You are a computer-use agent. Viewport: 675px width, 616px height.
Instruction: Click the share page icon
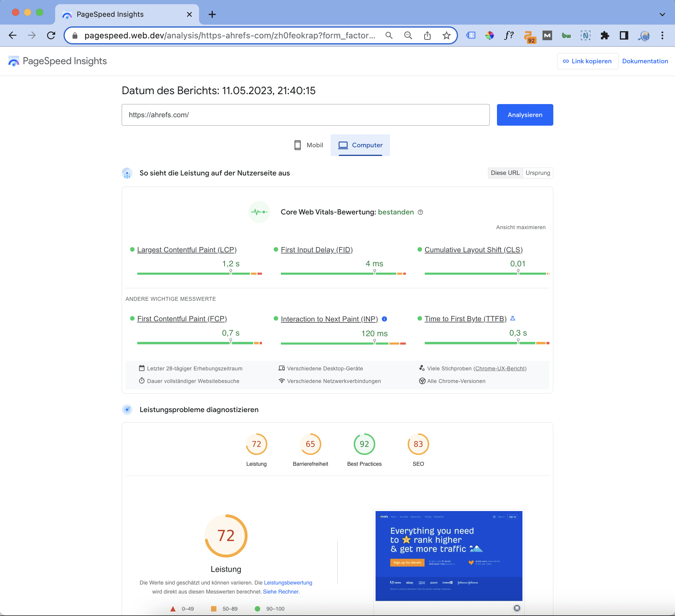[427, 35]
